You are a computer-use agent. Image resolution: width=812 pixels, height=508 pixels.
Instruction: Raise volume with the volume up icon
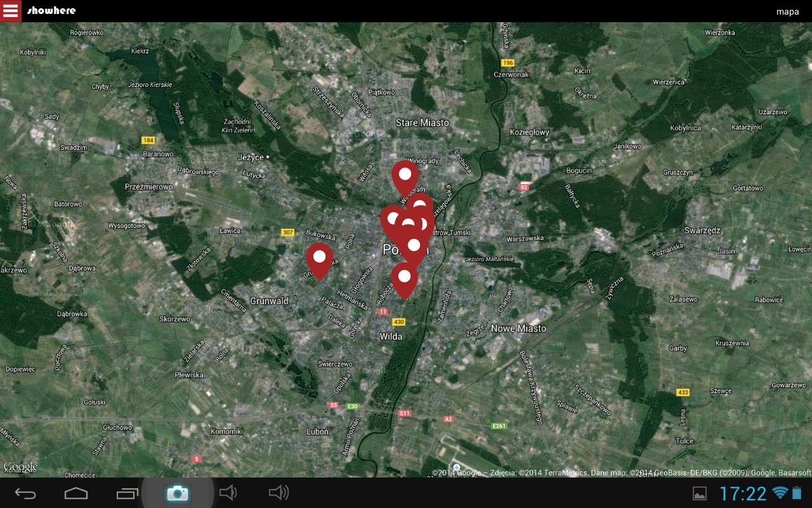[x=278, y=493]
